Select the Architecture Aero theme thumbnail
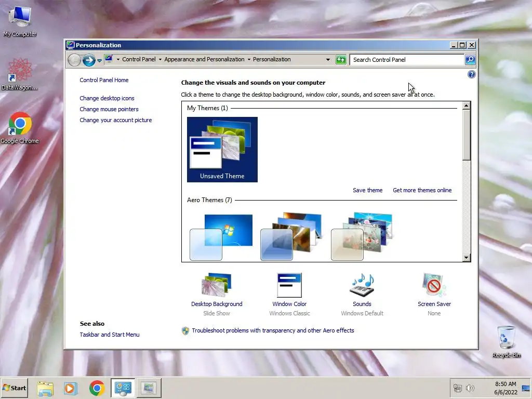Viewport: 532px width, 399px height. (291, 236)
